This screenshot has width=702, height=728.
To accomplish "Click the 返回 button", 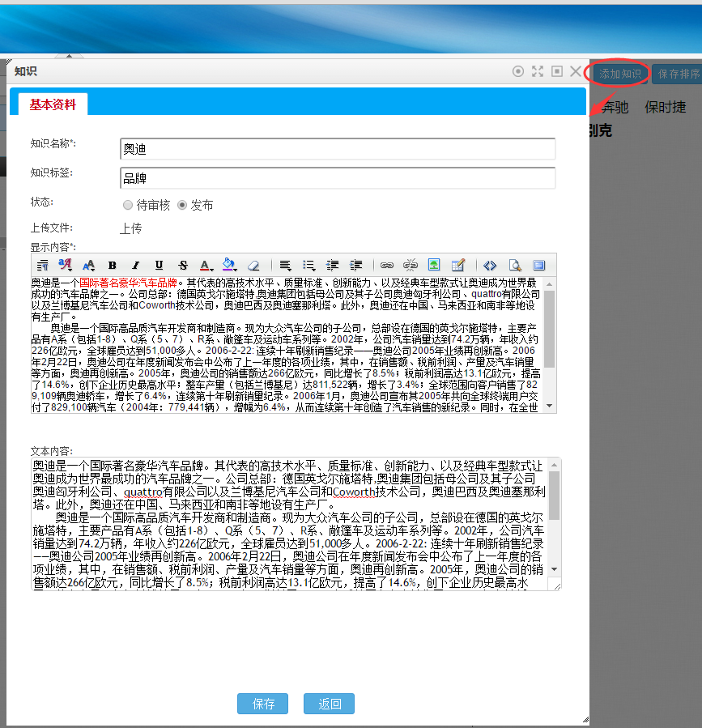I will click(329, 704).
